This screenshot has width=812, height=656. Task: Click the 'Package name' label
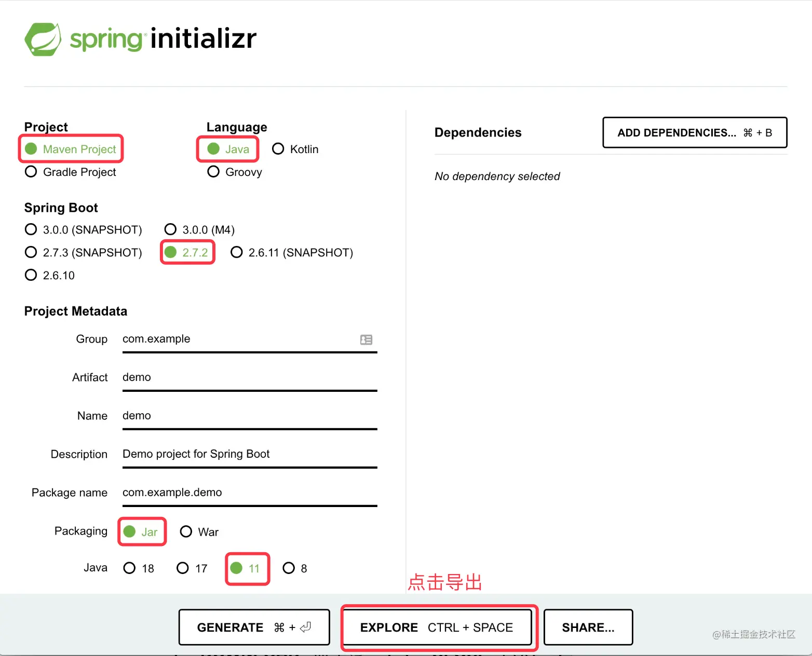tap(70, 493)
